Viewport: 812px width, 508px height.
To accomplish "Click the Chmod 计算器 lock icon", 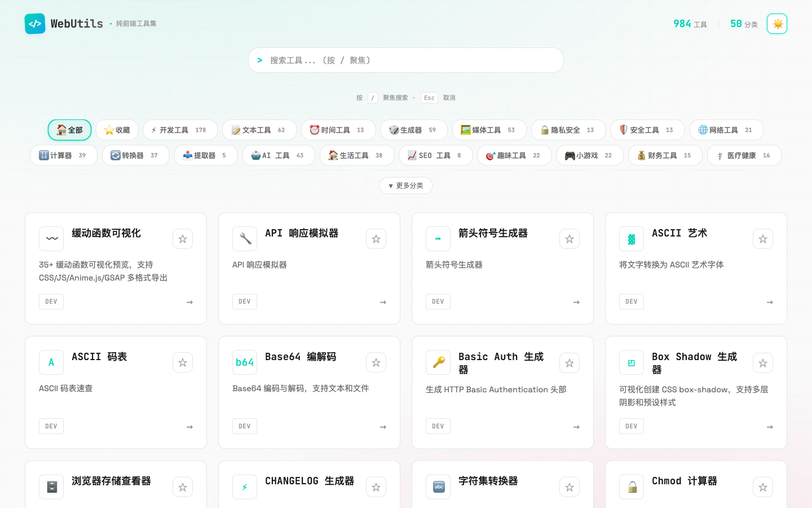I will (632, 487).
